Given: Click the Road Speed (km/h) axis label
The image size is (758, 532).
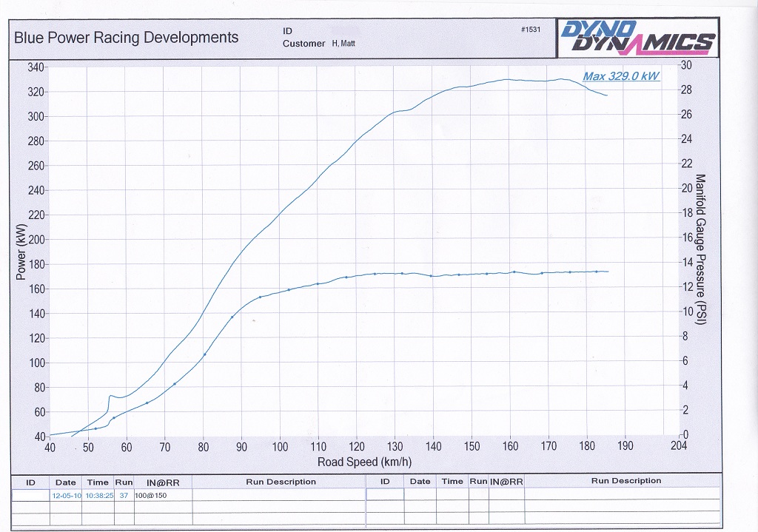Looking at the screenshot, I should pos(364,462).
